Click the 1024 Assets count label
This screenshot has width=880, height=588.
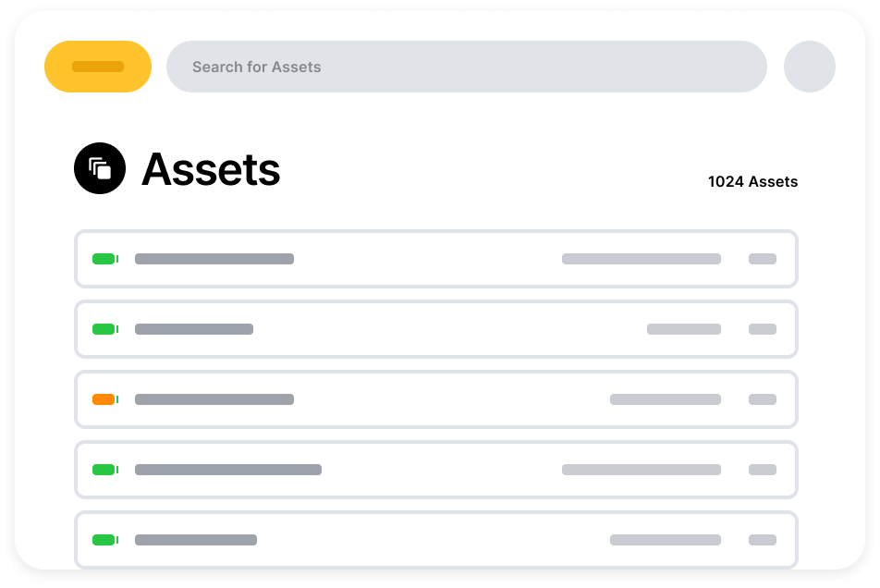pos(752,182)
